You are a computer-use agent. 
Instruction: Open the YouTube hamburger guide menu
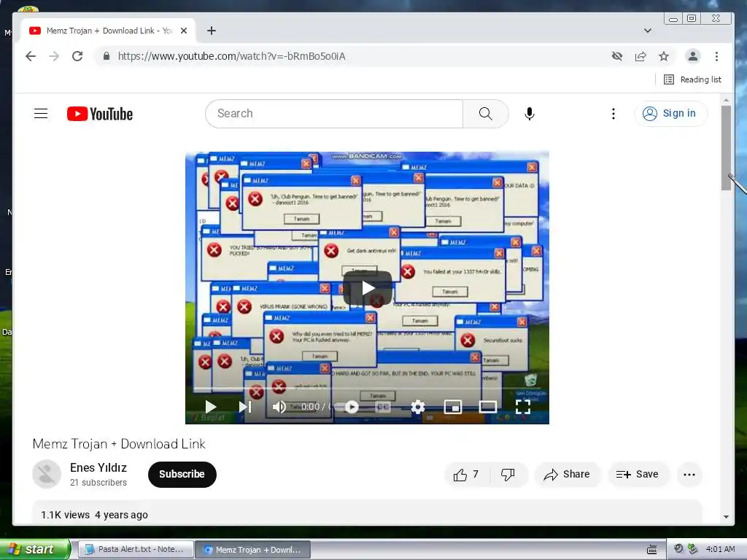click(x=41, y=113)
